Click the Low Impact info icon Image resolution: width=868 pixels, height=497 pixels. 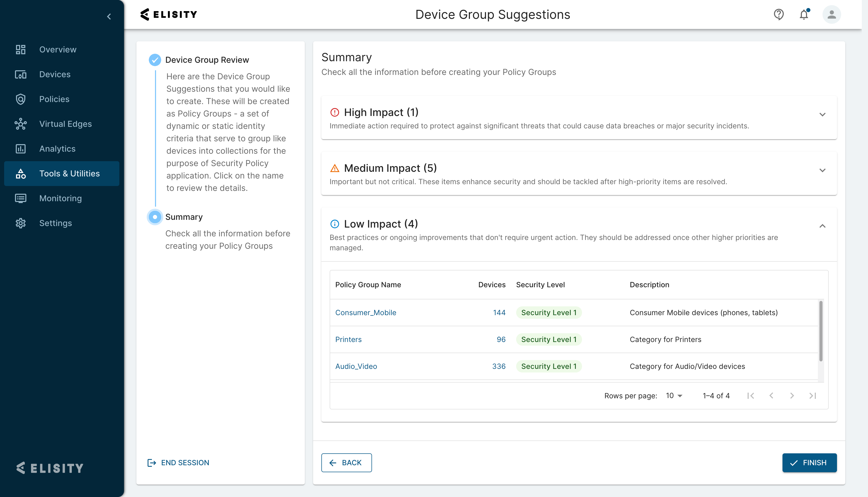tap(335, 224)
